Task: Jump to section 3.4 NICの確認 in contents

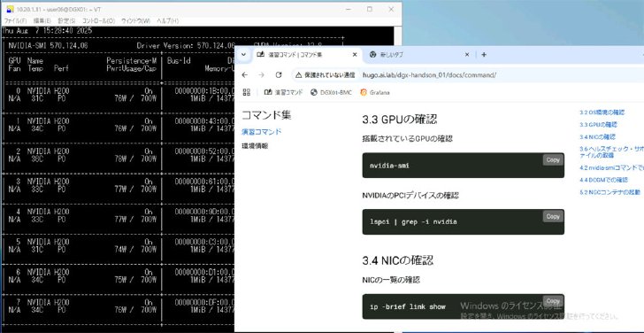Action: (x=598, y=137)
